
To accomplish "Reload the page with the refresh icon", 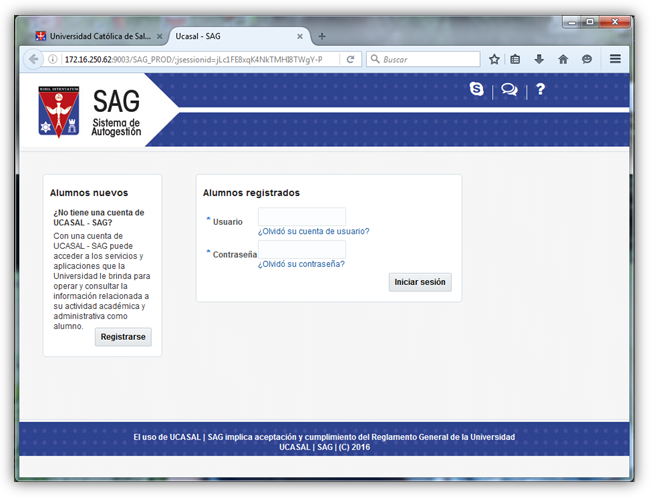I will click(350, 59).
